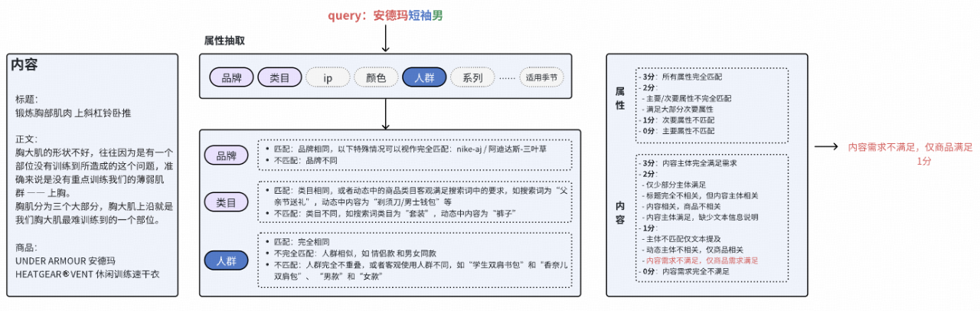Select the 系列 attribute pill
980x311 pixels.
point(472,77)
